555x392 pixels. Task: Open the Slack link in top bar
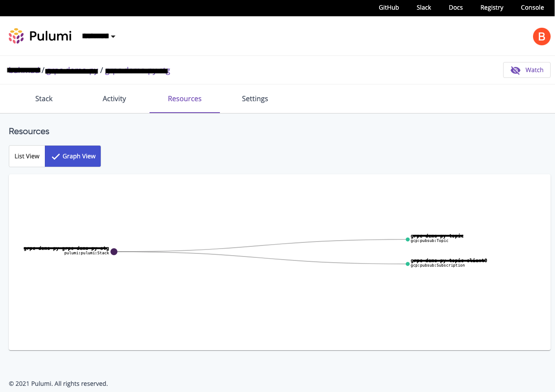424,7
